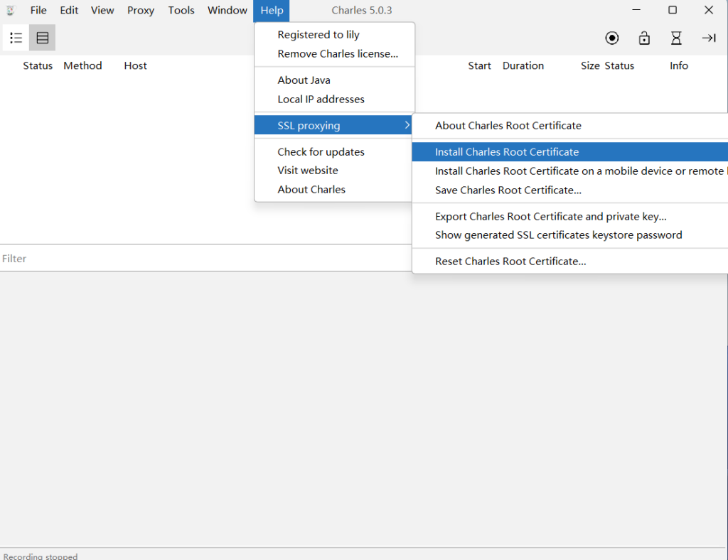Open the Tools menu

(181, 11)
